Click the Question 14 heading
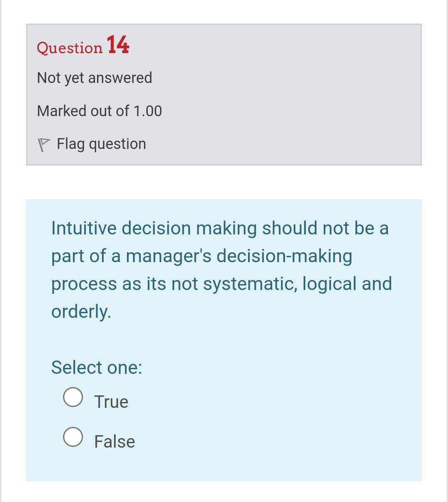 (x=83, y=46)
